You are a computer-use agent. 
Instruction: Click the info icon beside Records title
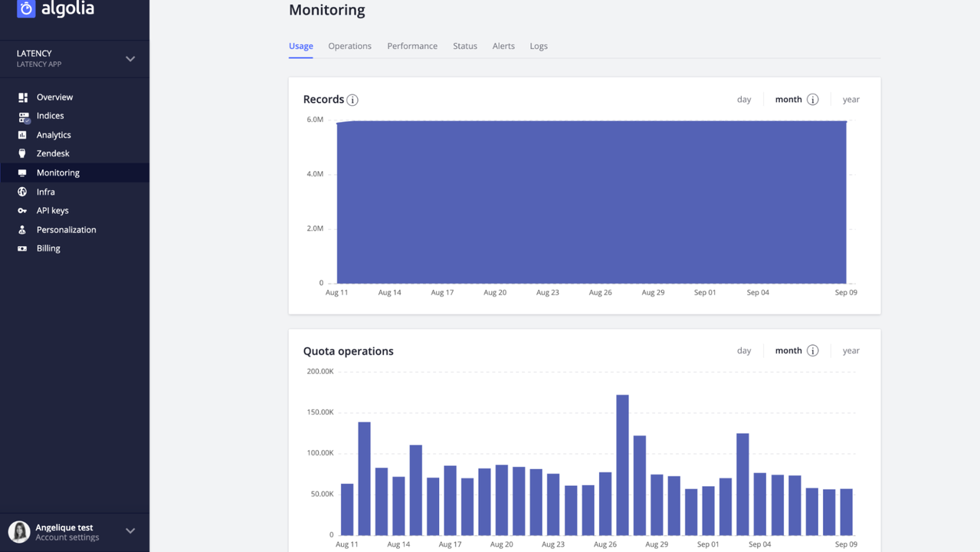pyautogui.click(x=352, y=100)
